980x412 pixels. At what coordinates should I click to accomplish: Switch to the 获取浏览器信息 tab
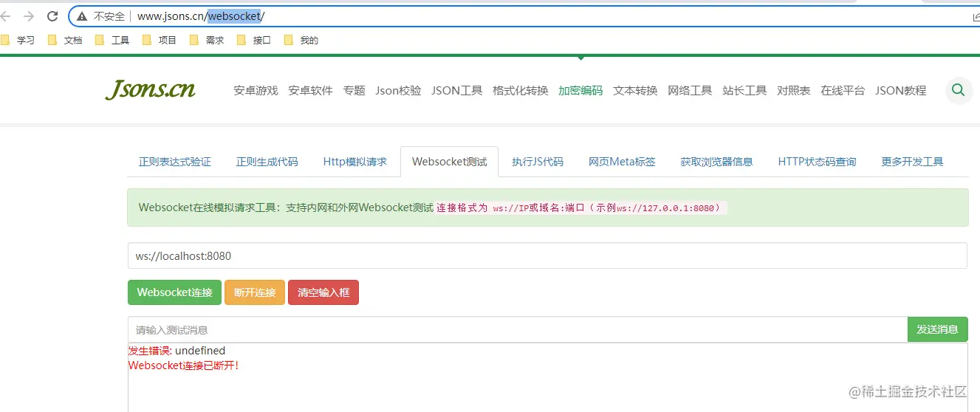coord(716,162)
